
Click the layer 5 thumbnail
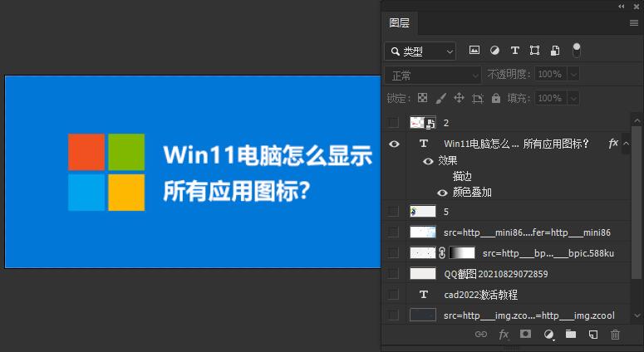[x=423, y=211]
